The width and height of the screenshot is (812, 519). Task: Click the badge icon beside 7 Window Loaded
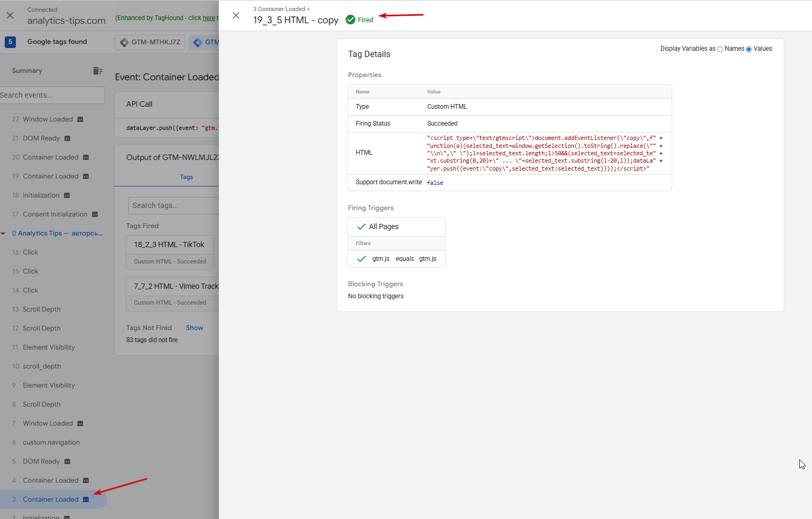[80, 423]
